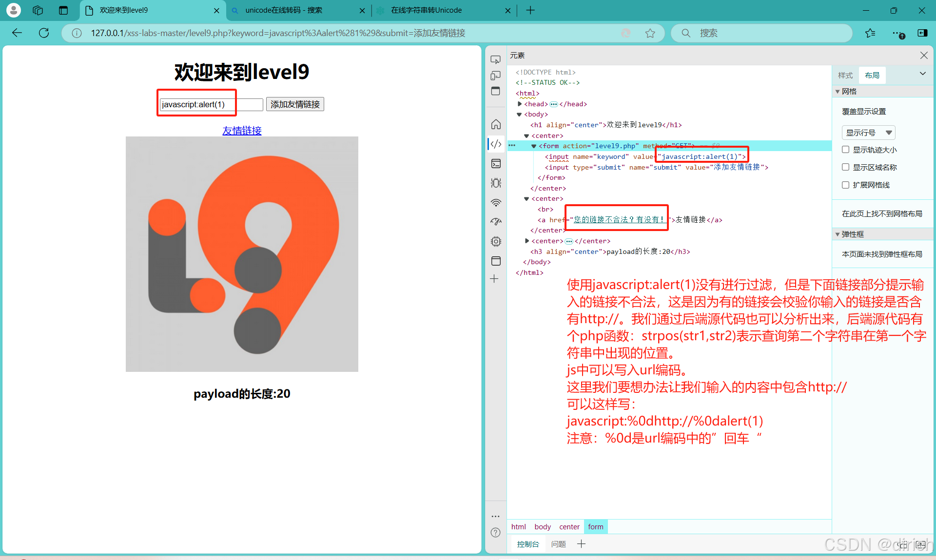Click the DevTools Welcome home icon
Image resolution: width=936 pixels, height=560 pixels.
[x=496, y=124]
